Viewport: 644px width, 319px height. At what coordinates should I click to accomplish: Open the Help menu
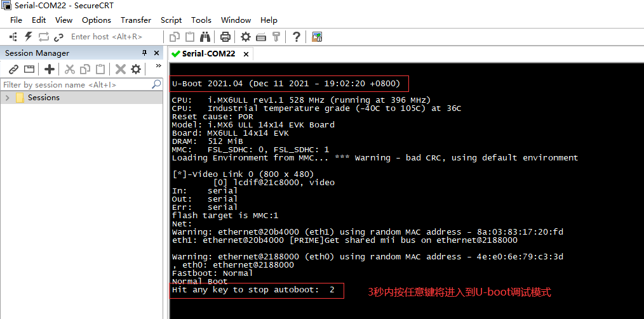(x=269, y=20)
